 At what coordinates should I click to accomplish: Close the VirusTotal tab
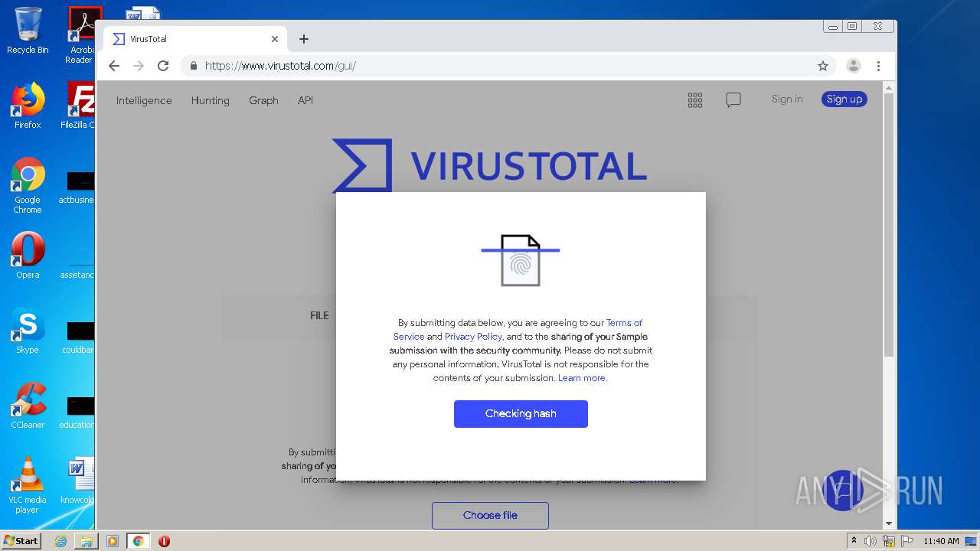coord(275,39)
